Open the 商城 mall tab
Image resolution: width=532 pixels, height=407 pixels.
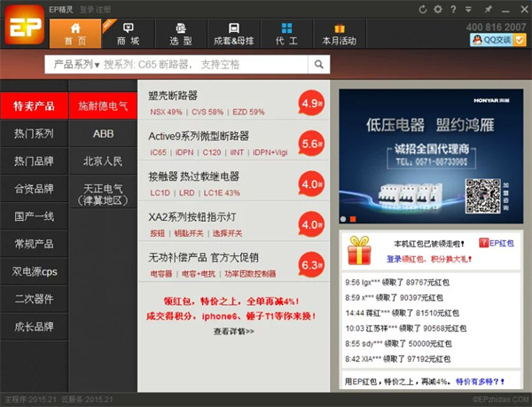pyautogui.click(x=128, y=34)
